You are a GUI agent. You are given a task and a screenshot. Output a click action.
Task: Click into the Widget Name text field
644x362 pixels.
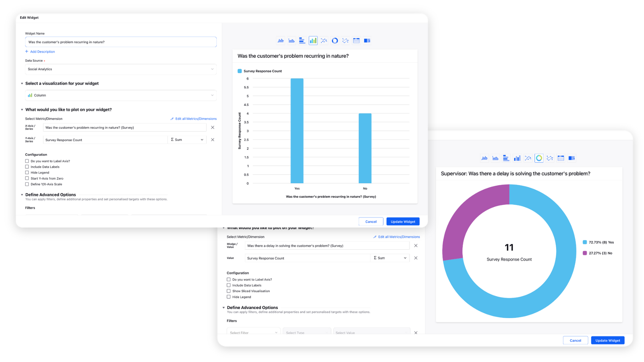pyautogui.click(x=121, y=42)
